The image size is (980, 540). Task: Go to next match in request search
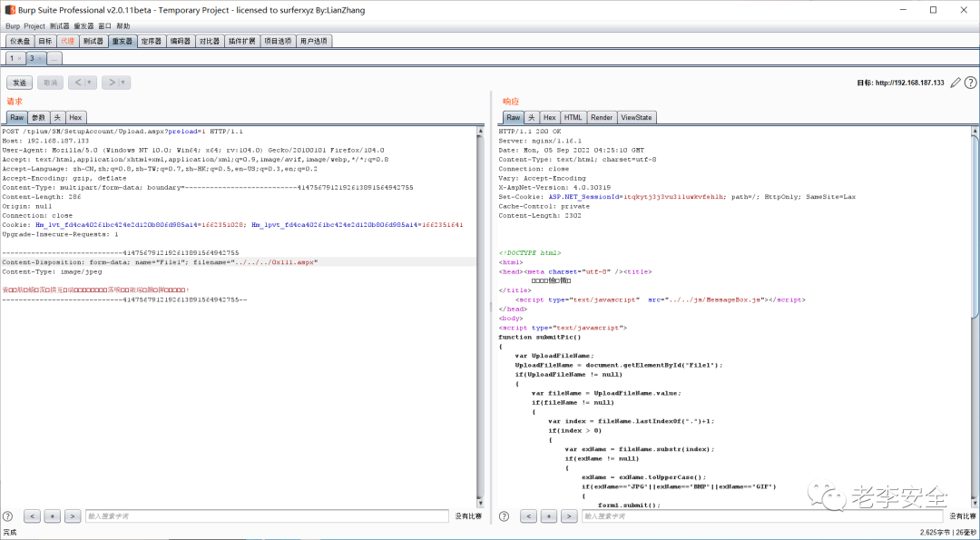(x=73, y=516)
